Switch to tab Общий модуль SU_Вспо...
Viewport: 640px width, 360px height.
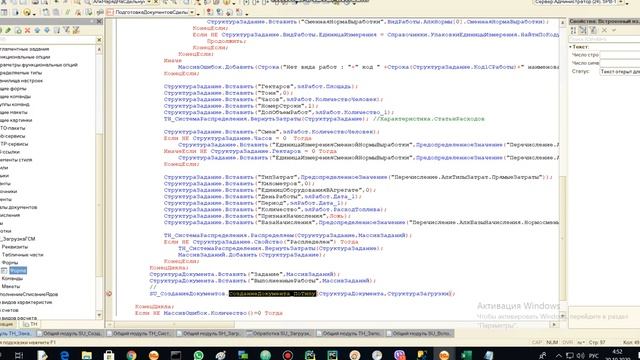coord(419,333)
